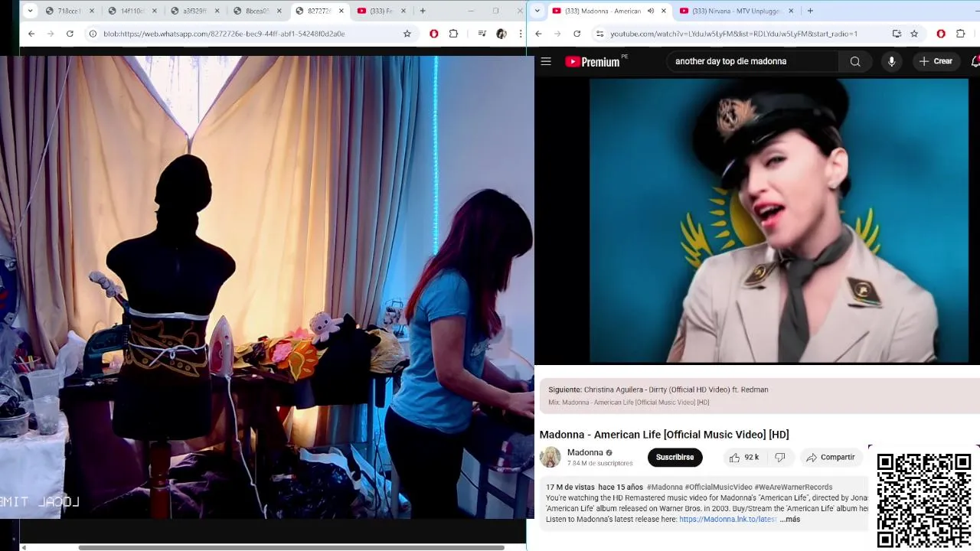980x551 pixels.
Task: Open YouTube hamburger guide menu
Action: (x=546, y=61)
